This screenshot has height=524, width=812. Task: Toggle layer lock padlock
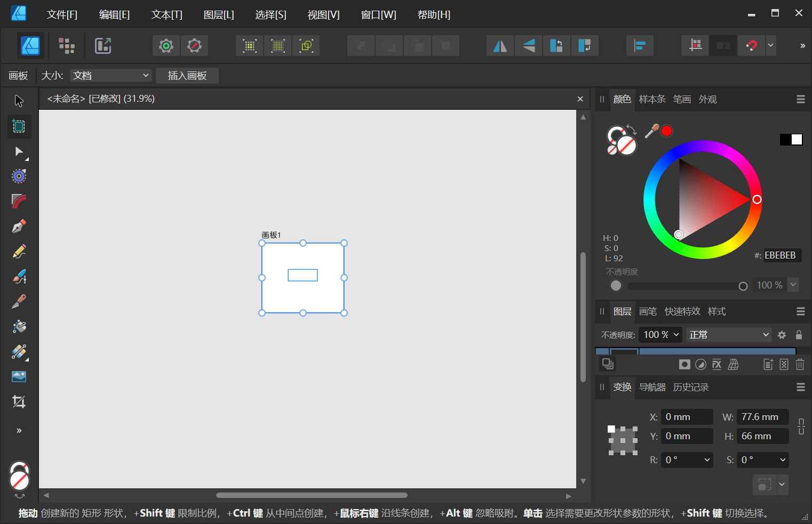(799, 335)
